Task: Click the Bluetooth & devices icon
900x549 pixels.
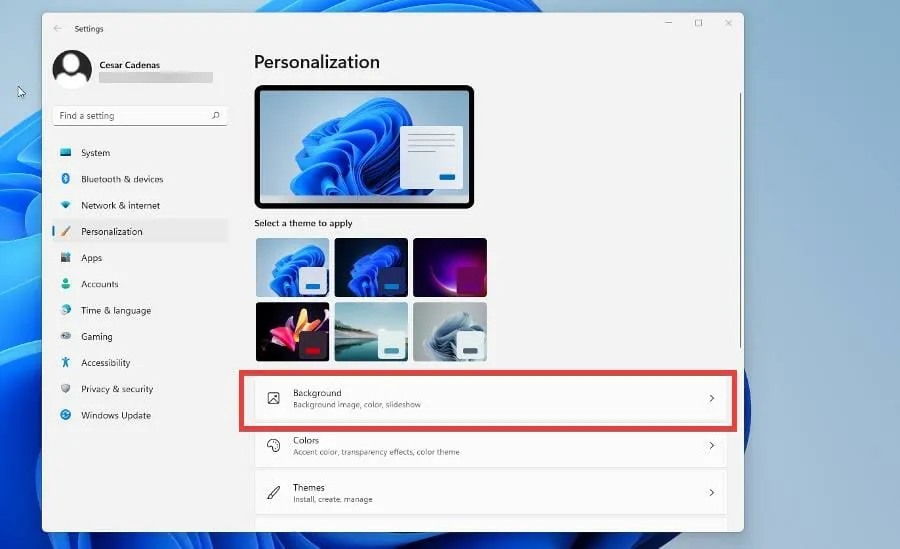Action: click(66, 179)
